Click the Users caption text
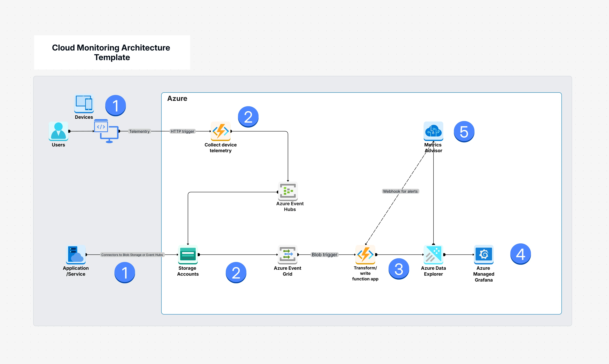 coord(58,145)
